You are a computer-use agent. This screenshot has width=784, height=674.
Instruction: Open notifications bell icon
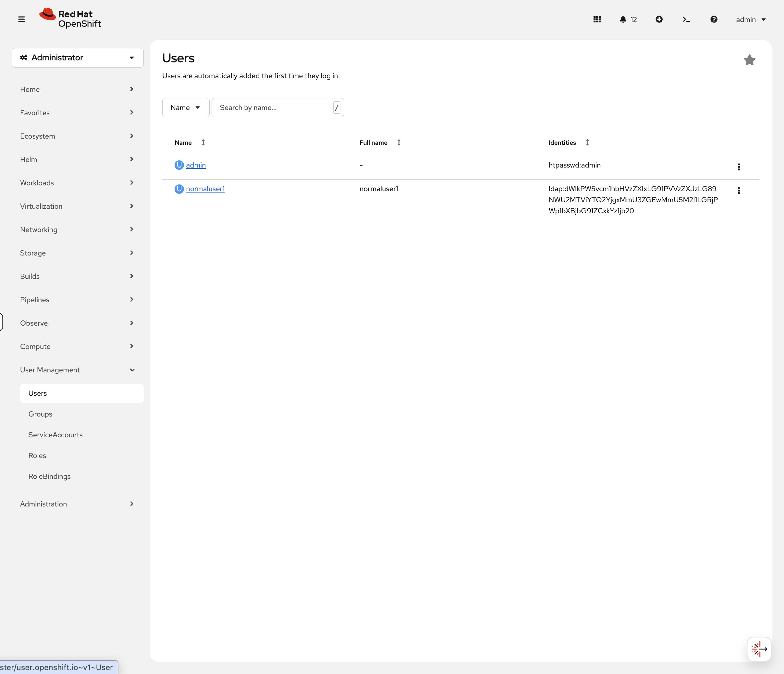[623, 19]
